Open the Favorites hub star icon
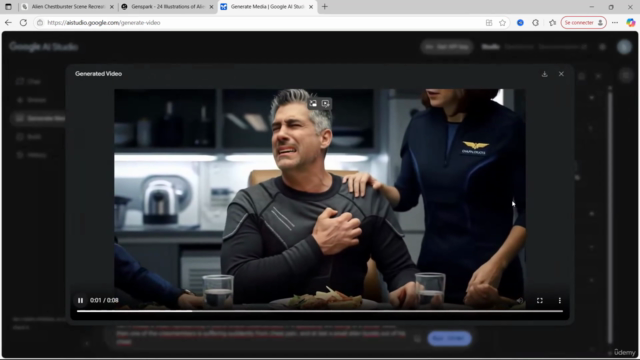The height and width of the screenshot is (360, 640). [552, 22]
